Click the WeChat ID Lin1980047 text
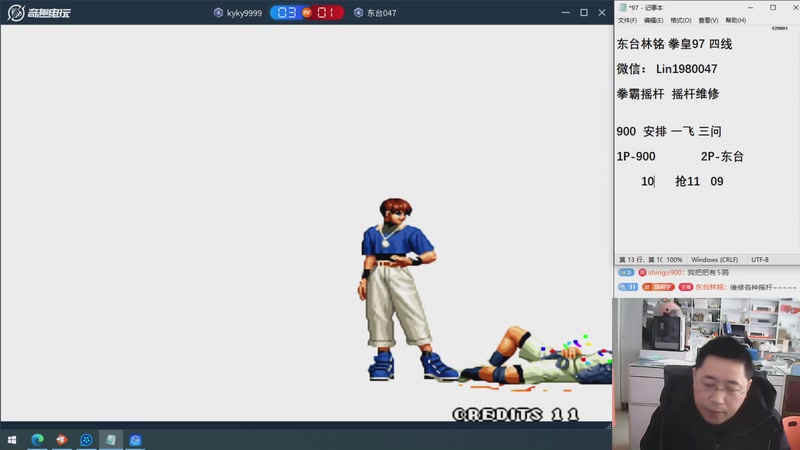This screenshot has height=450, width=800. [686, 69]
